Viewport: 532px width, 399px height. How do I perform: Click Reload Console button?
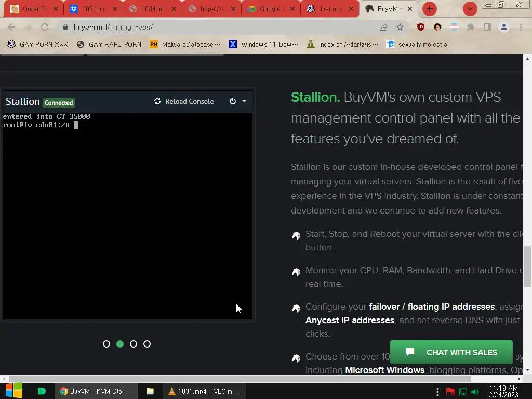184,101
